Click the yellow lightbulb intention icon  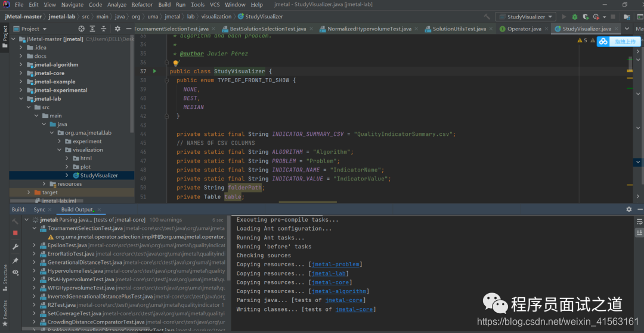coord(175,63)
